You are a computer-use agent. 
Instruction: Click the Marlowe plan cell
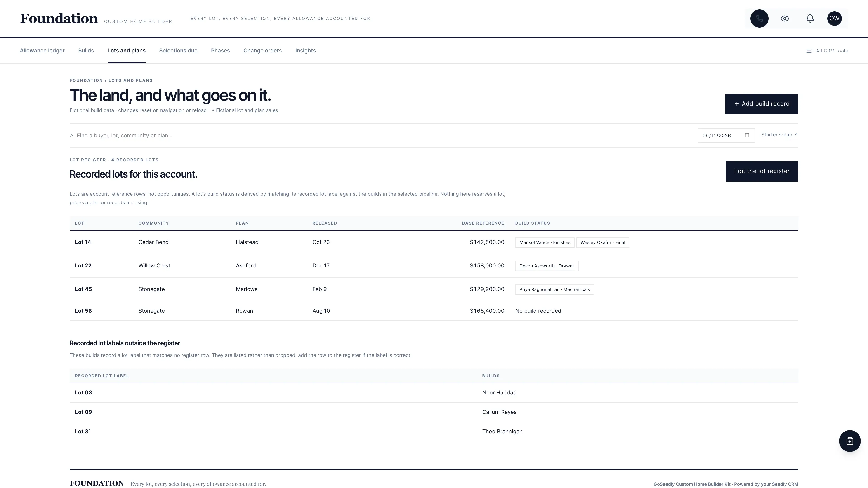point(246,289)
